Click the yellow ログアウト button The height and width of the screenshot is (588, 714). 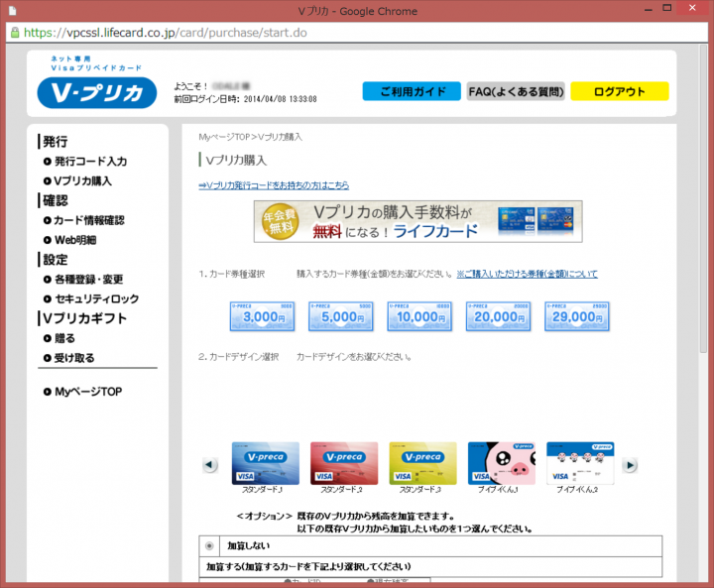pos(619,91)
